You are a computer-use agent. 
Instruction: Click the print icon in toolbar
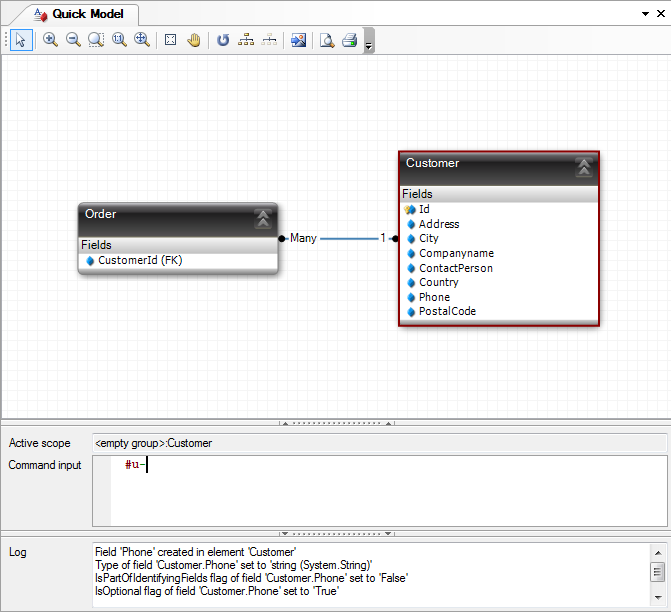[350, 40]
